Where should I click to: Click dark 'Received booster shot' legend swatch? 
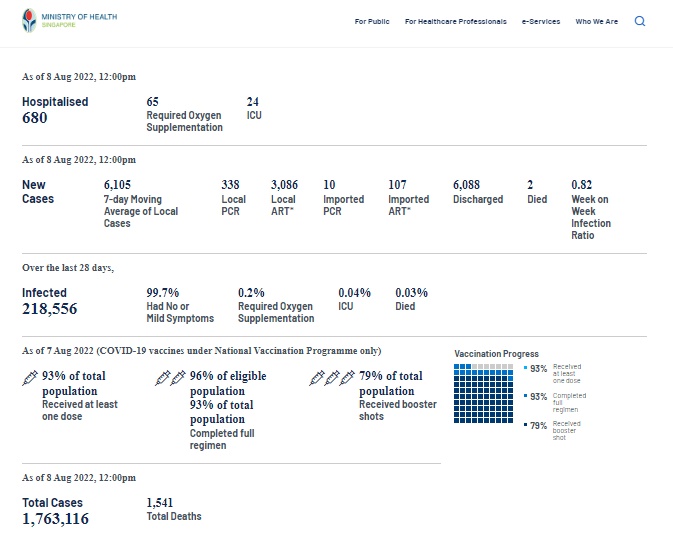click(x=525, y=424)
